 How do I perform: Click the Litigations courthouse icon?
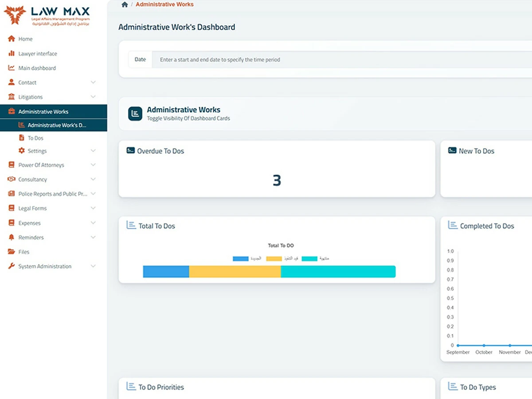pos(12,97)
